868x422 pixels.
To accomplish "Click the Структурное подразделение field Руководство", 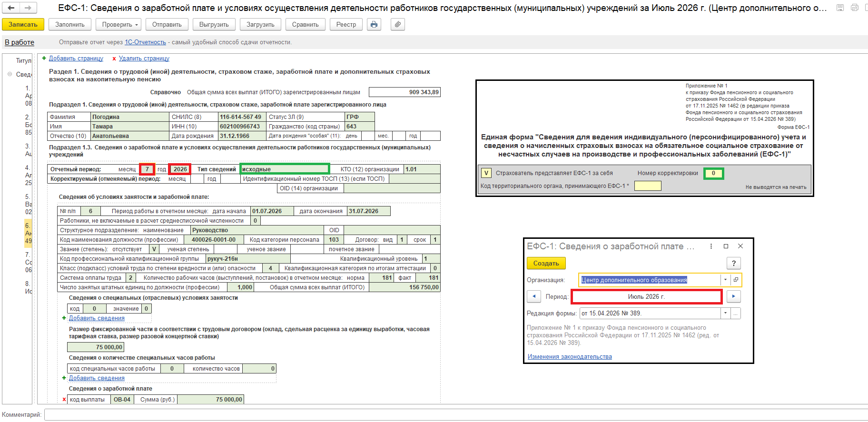I will coord(256,230).
